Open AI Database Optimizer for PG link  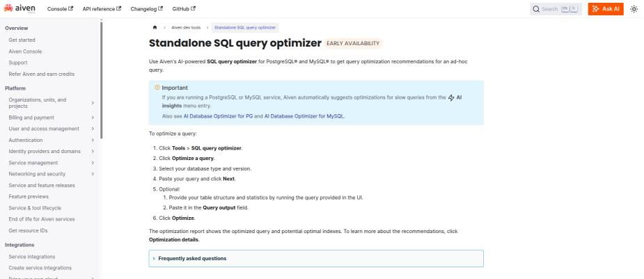point(209,116)
